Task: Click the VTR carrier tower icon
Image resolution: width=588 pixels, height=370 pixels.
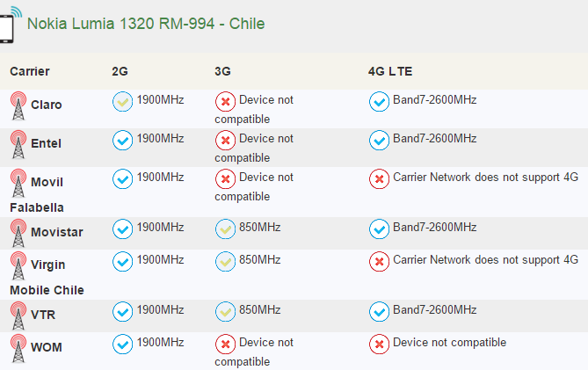Action: (18, 314)
